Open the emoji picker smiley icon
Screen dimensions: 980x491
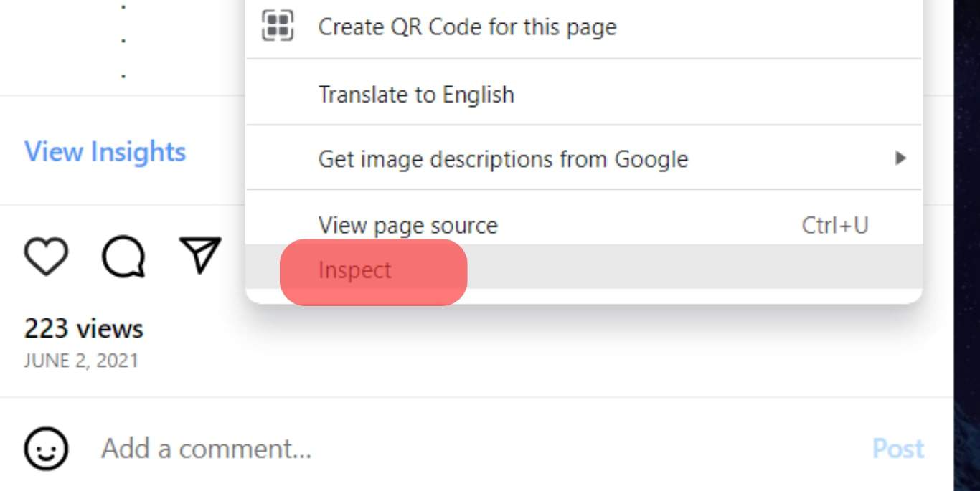click(x=47, y=449)
